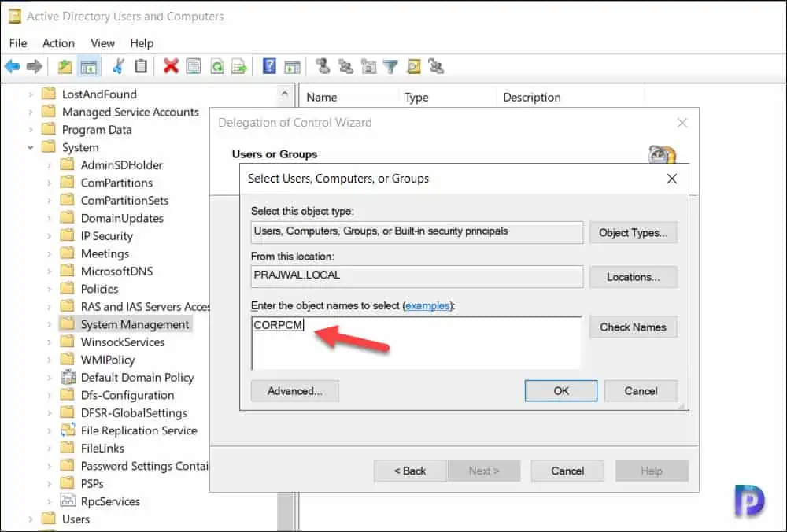This screenshot has width=787, height=532.
Task: Click the Export List toolbar icon
Action: pos(239,66)
